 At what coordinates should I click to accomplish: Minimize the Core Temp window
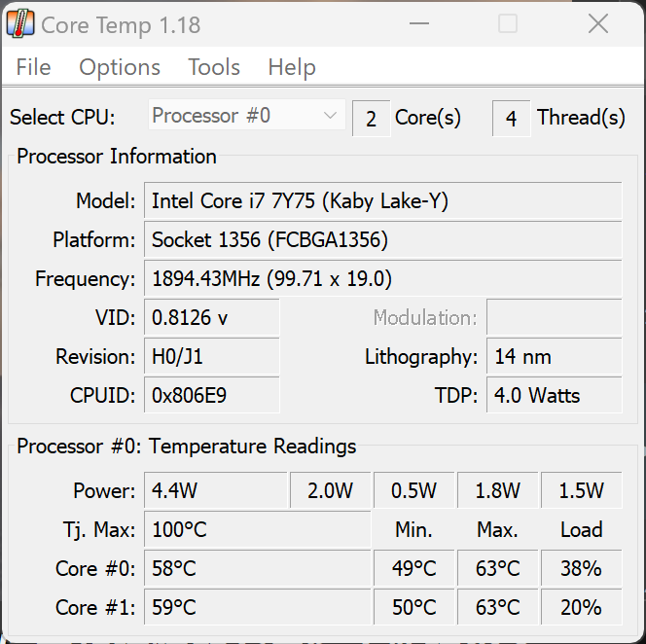coord(419,23)
